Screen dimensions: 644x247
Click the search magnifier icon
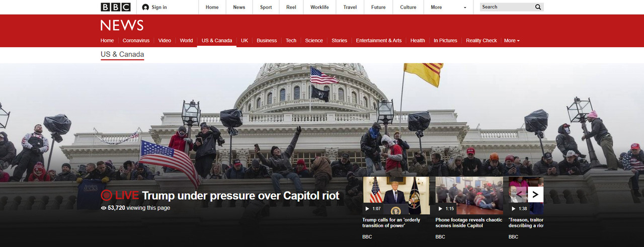coord(538,7)
